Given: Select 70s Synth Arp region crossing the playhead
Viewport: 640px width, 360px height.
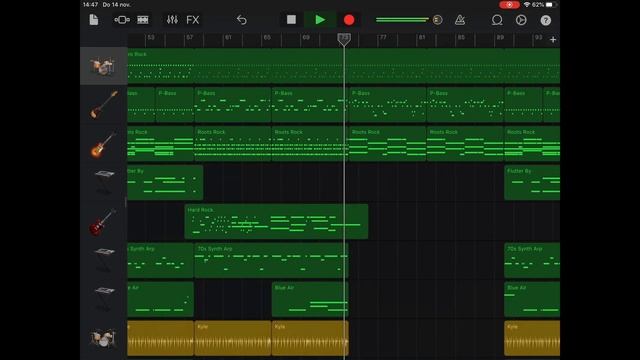Looking at the screenshot, I should (271, 260).
